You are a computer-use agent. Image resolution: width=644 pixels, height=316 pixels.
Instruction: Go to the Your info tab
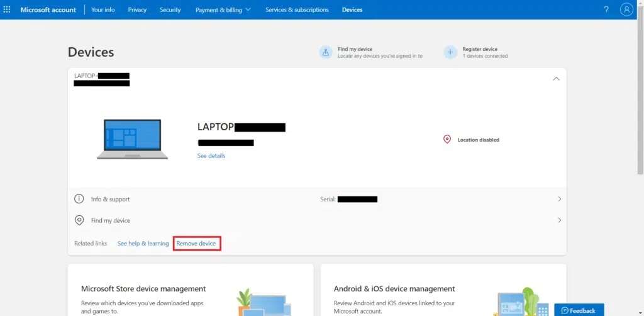[x=103, y=10]
